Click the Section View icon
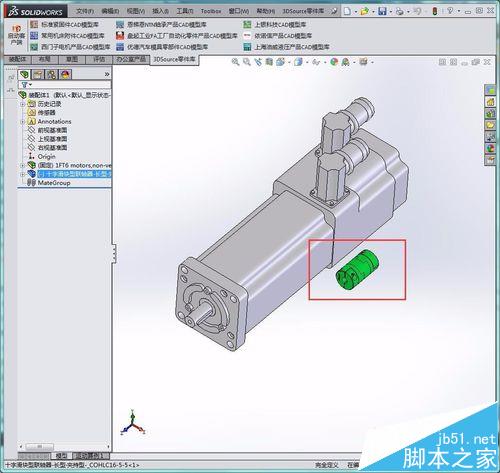The image size is (500, 473). click(269, 62)
